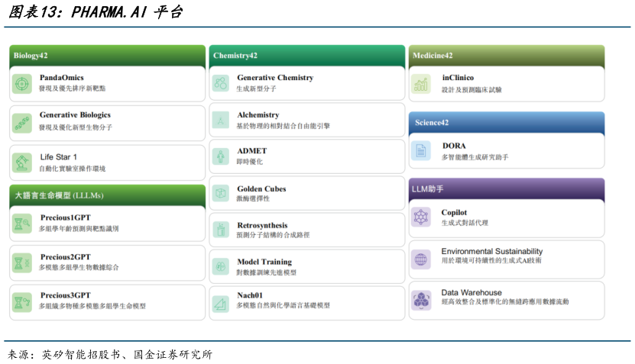Viewport: 635px width, 364px height.
Task: Click the Data Warehouse cubes icon
Action: click(421, 301)
